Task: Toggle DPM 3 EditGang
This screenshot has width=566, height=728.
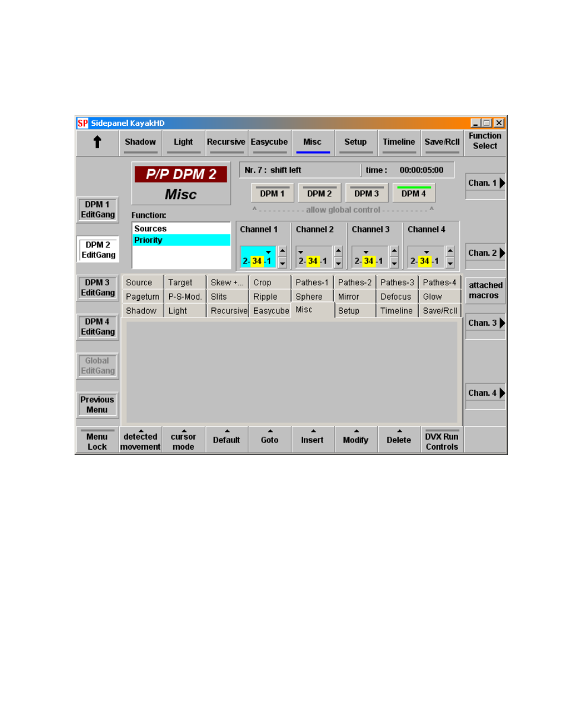Action: point(98,288)
